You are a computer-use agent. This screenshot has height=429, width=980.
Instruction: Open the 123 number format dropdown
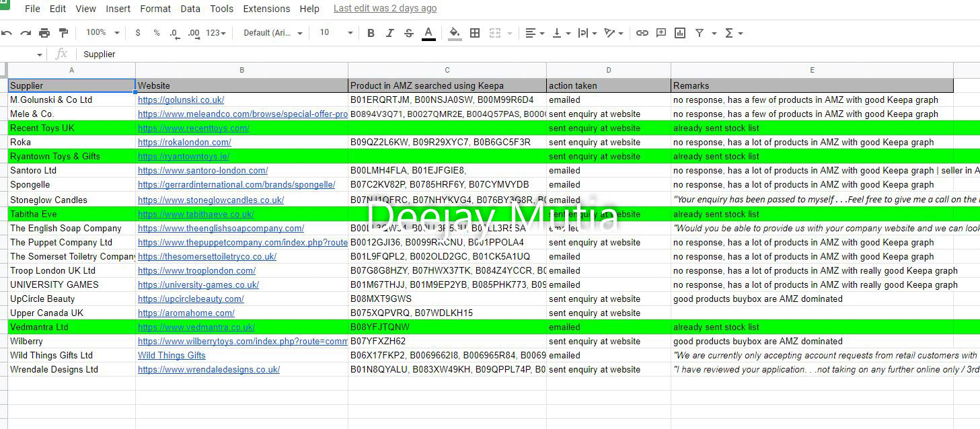(x=216, y=33)
